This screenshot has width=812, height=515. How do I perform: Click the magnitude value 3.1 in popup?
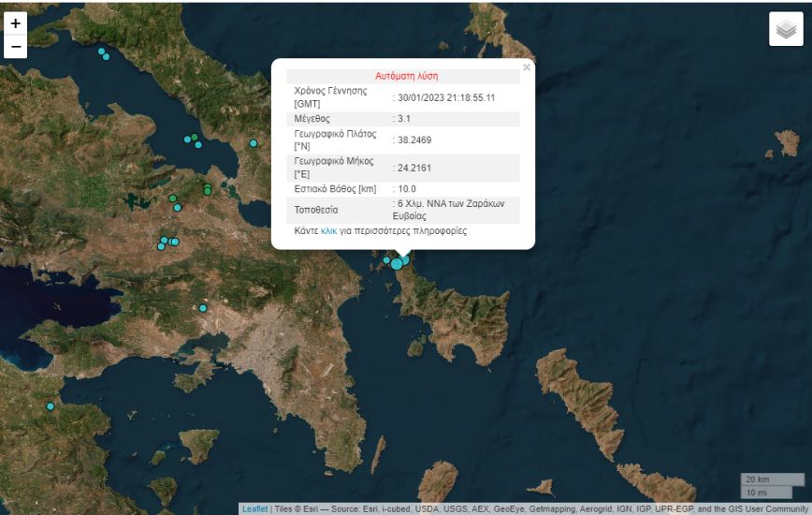pyautogui.click(x=404, y=119)
